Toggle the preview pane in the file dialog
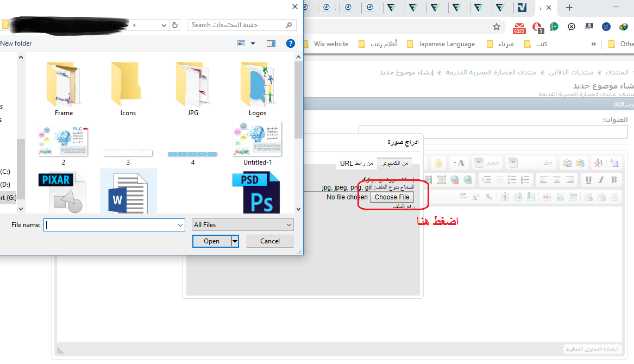Viewport: 634px width, 364px height. [271, 43]
